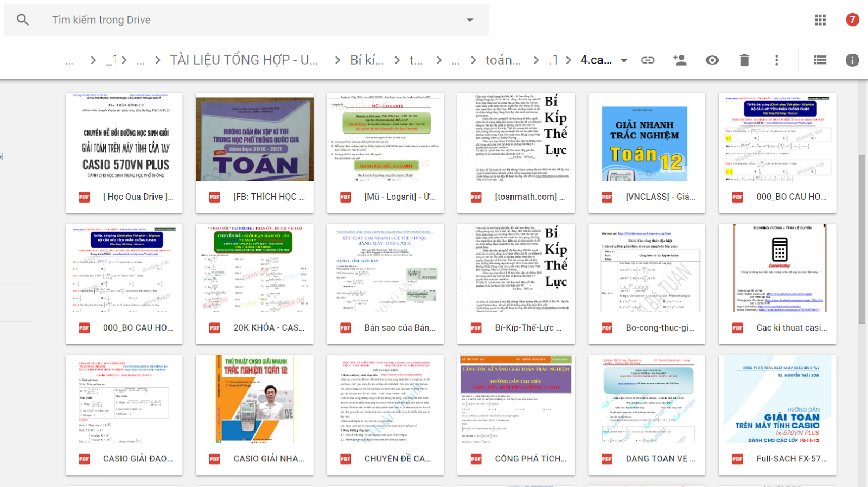The height and width of the screenshot is (487, 868).
Task: Click PDF icon of CHUYÊN ĐỀ CA file
Action: point(346,459)
